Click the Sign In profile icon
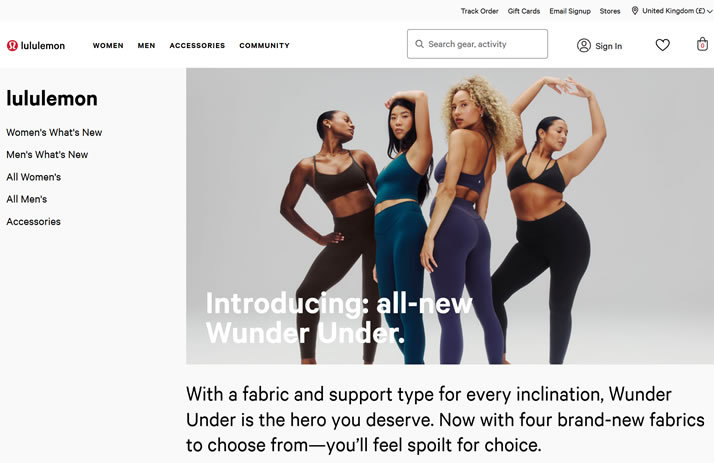The height and width of the screenshot is (463, 714). tap(584, 46)
